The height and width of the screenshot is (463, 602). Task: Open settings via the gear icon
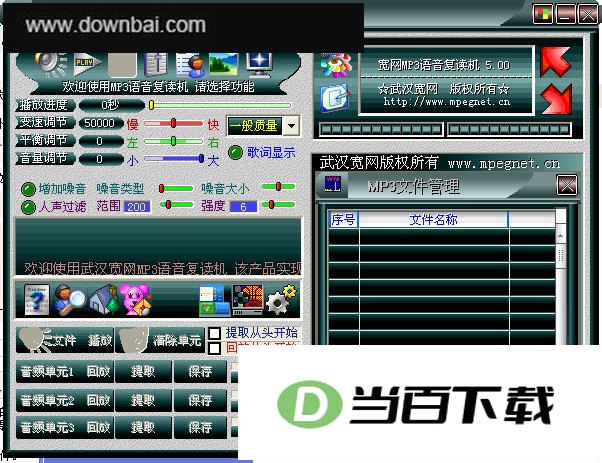281,300
